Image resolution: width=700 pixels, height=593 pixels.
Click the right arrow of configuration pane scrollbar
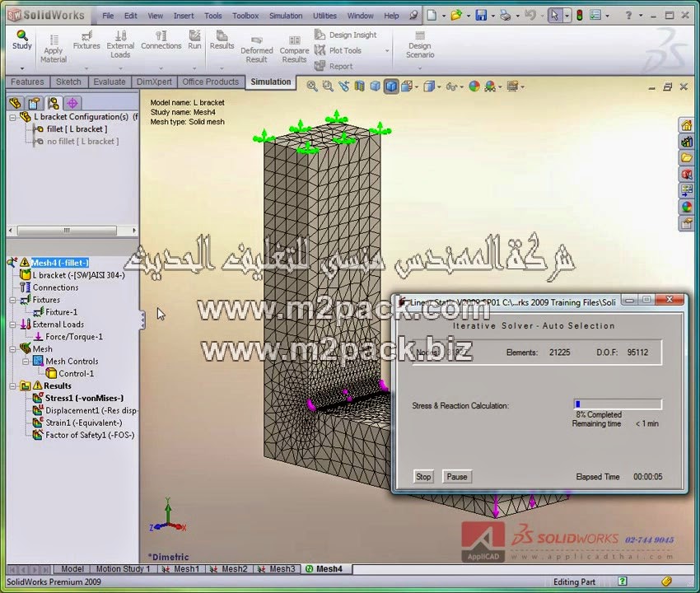(x=134, y=231)
